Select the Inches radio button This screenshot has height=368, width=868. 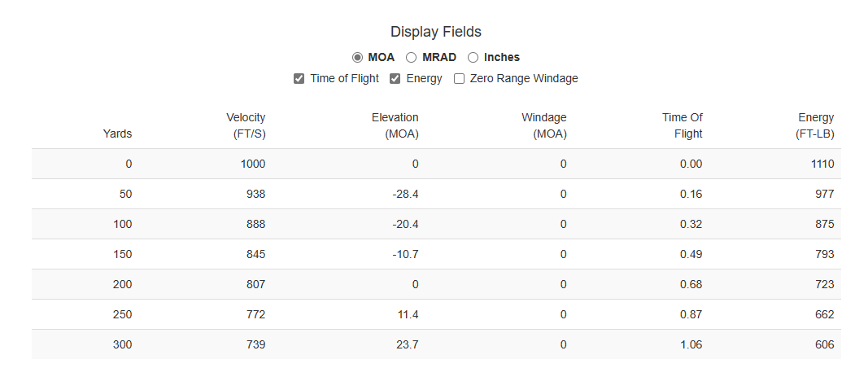pos(473,58)
